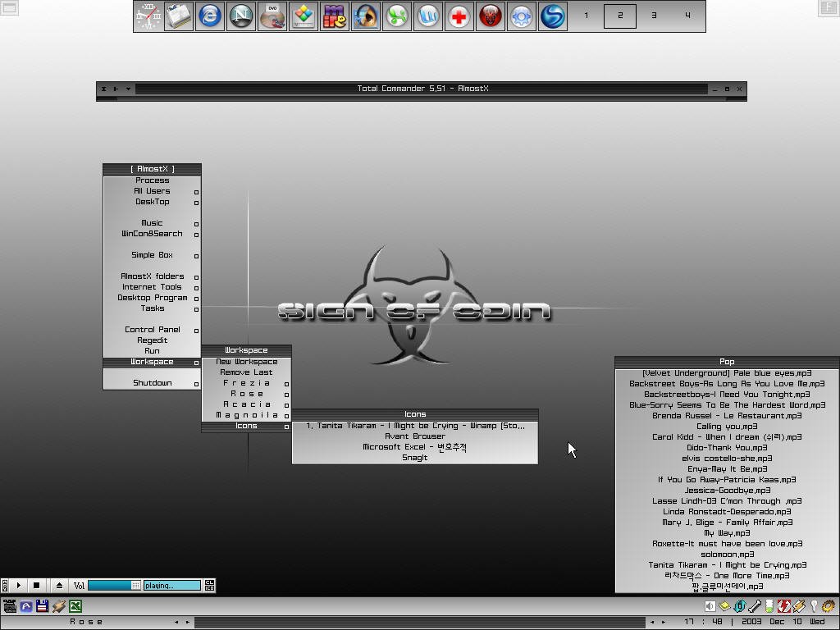Switch to workspace 1 in the dock pager
840x630 pixels.
click(586, 16)
